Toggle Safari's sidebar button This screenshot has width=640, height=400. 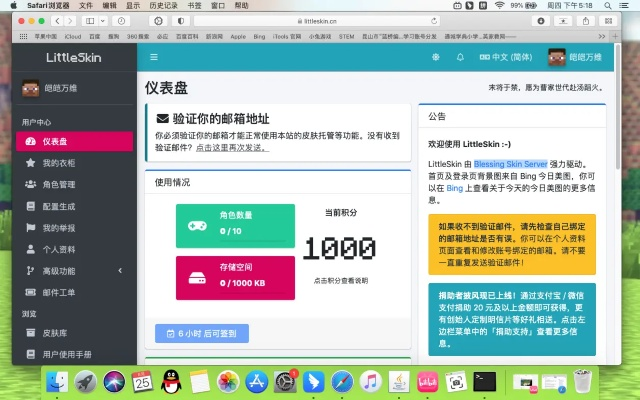tap(90, 21)
